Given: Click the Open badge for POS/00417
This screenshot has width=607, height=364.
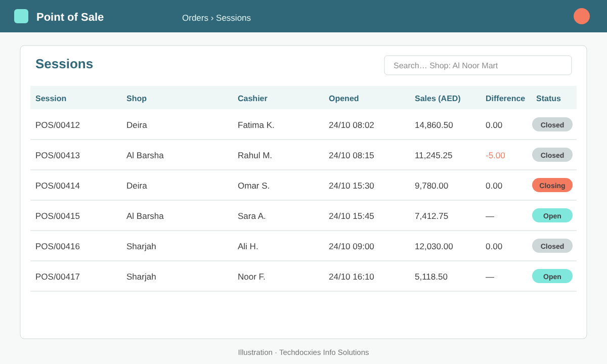Looking at the screenshot, I should point(552,276).
